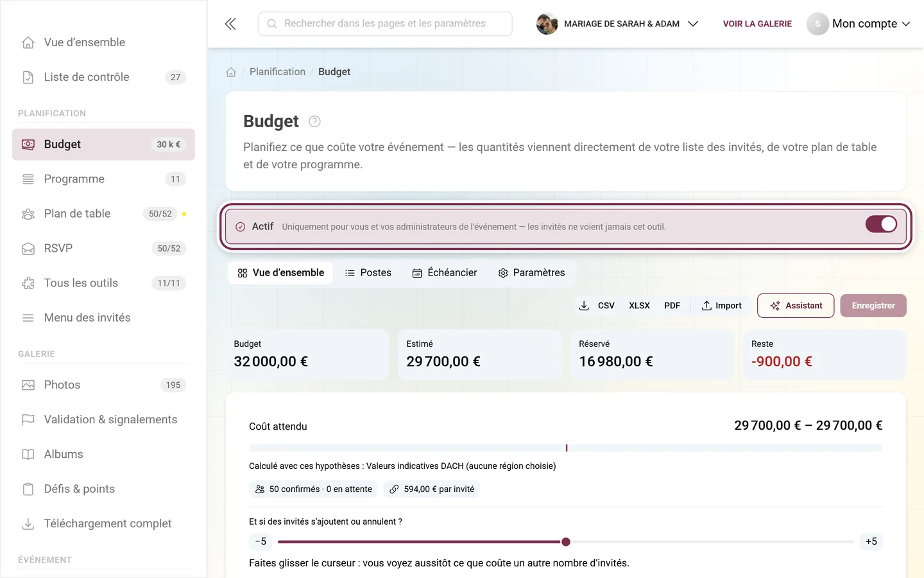Click the Photos picture icon in sidebar
The image size is (924, 578).
pyautogui.click(x=28, y=385)
